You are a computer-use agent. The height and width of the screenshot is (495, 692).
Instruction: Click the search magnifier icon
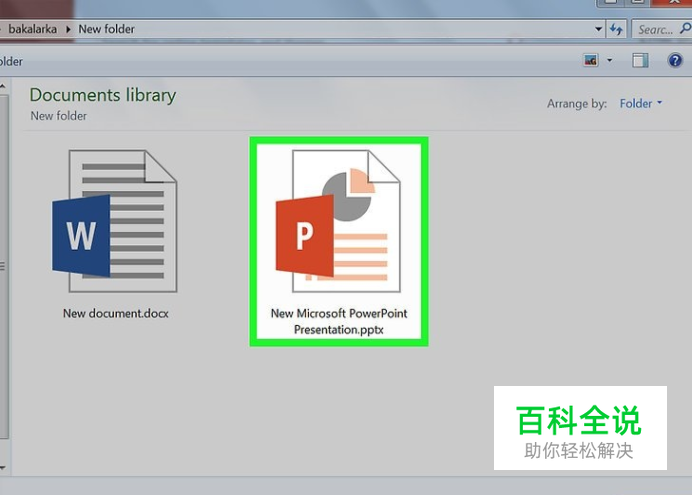(x=685, y=29)
